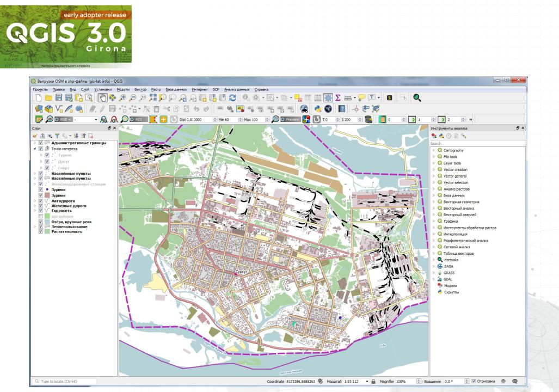
Task: Collapse the Точки интереса group
Action: tap(35, 149)
